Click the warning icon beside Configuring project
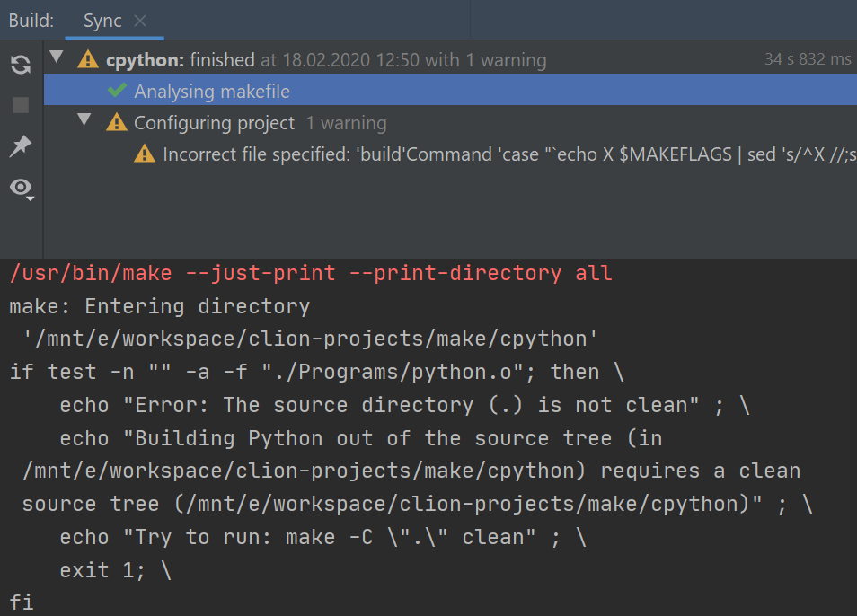The height and width of the screenshot is (616, 857). click(x=117, y=122)
